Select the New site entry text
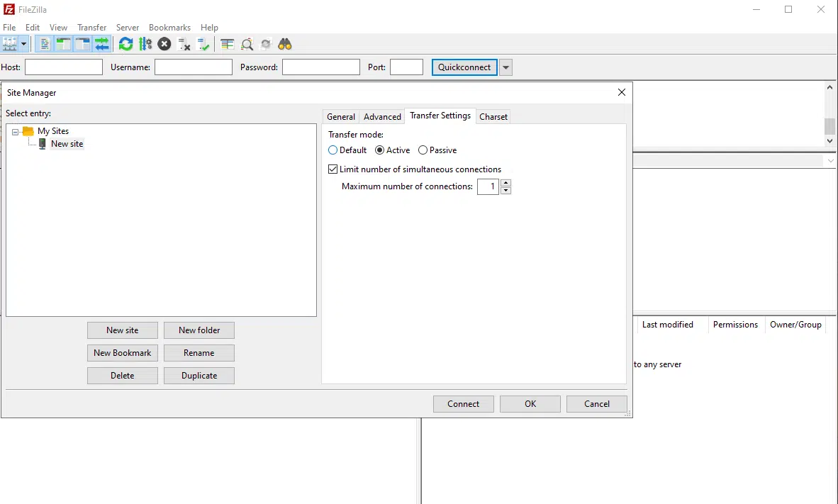The image size is (838, 504). (x=67, y=144)
